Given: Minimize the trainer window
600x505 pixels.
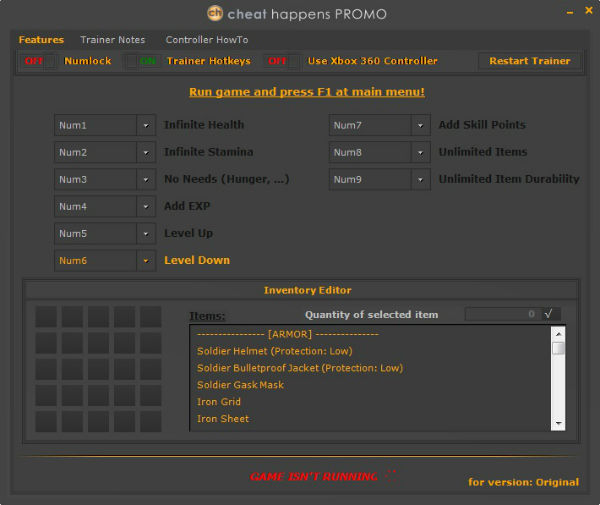Looking at the screenshot, I should point(570,13).
